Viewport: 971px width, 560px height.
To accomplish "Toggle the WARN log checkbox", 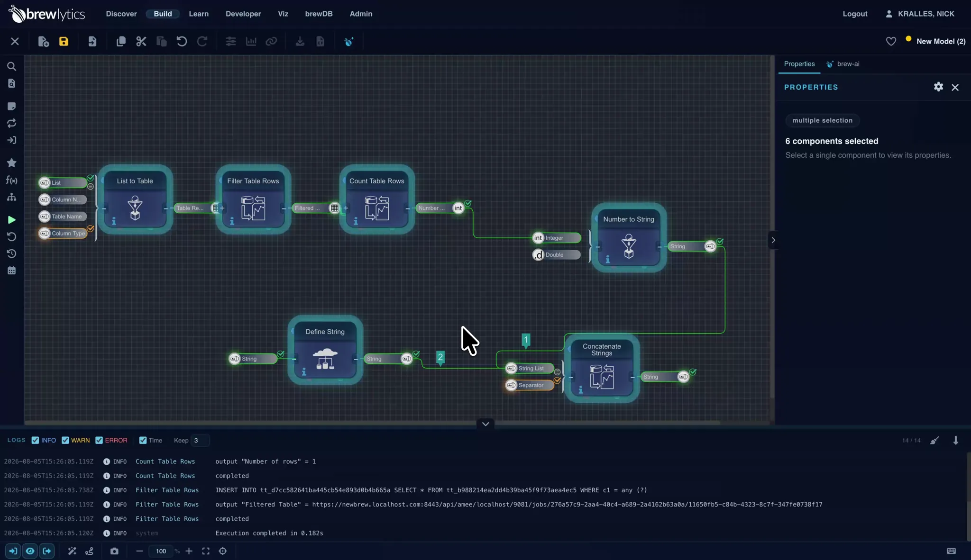I will [65, 441].
